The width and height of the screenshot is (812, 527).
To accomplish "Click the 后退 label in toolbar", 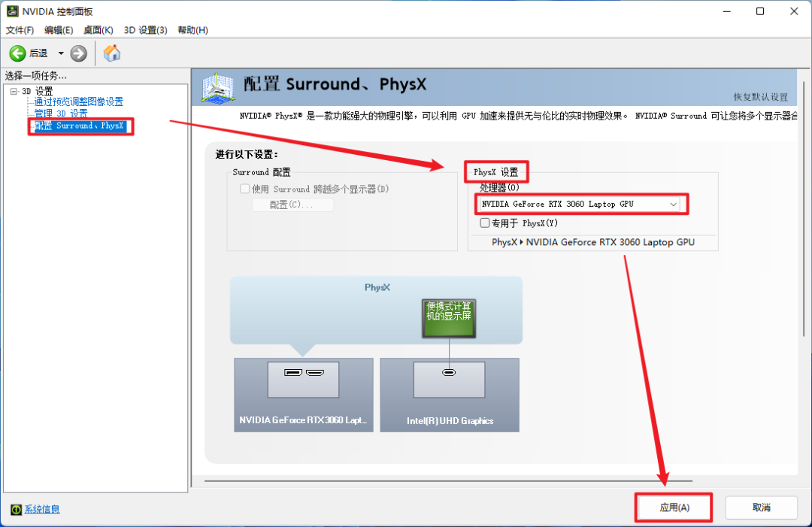I will 39,53.
